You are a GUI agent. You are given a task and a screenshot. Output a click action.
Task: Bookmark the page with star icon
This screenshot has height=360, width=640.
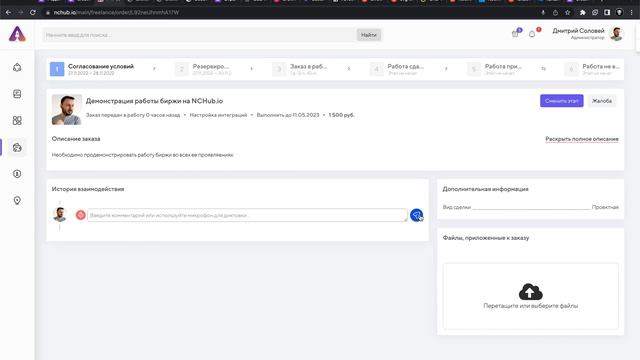coord(567,13)
